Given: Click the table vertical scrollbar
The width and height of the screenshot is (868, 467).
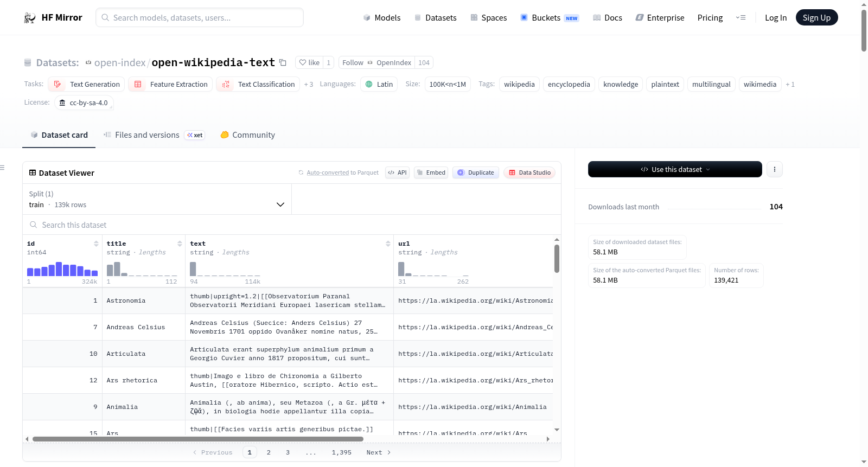Looking at the screenshot, I should coord(557,259).
